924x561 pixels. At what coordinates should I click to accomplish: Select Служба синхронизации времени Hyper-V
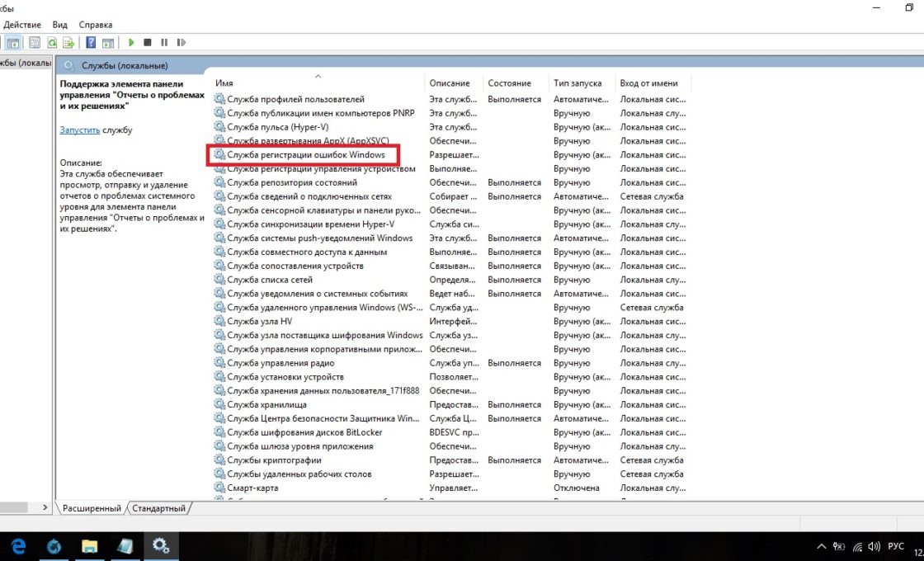click(x=310, y=224)
